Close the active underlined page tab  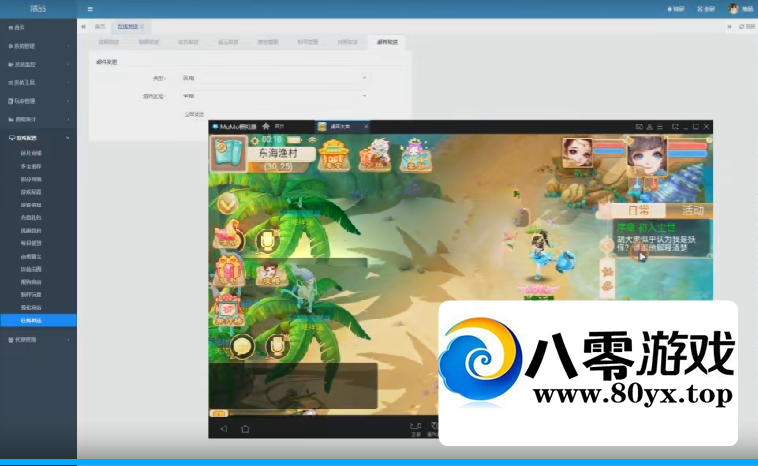(x=142, y=27)
